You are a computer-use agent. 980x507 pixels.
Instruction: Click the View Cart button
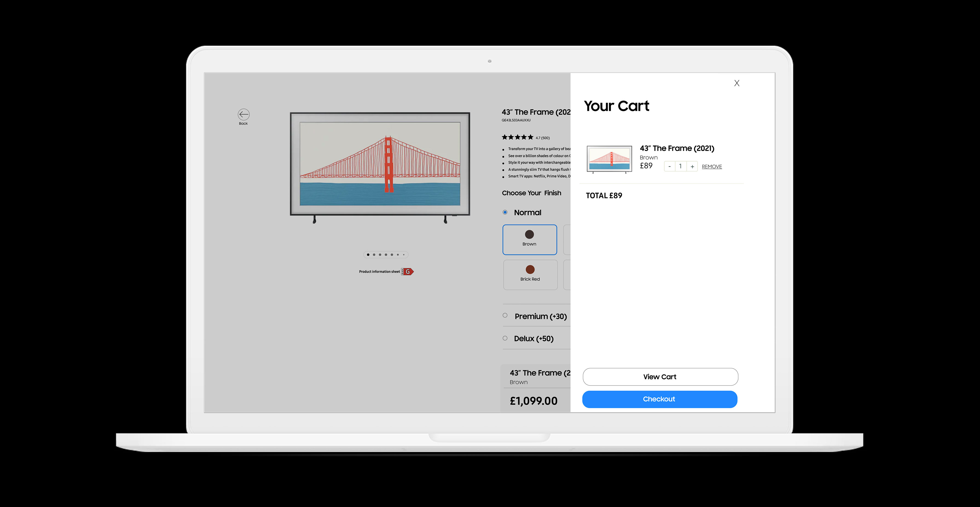click(660, 377)
